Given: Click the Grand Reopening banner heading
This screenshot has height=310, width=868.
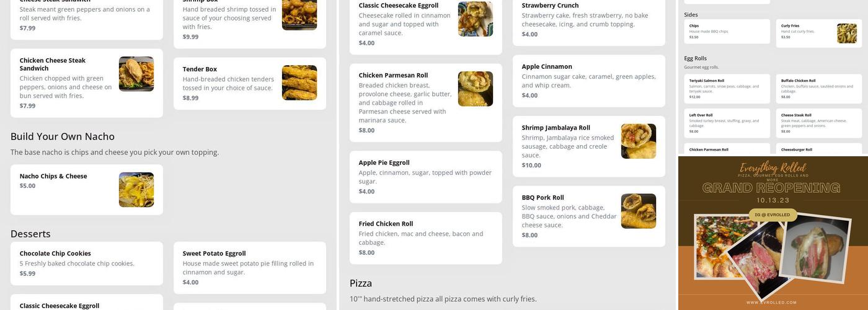Looking at the screenshot, I should click(772, 188).
